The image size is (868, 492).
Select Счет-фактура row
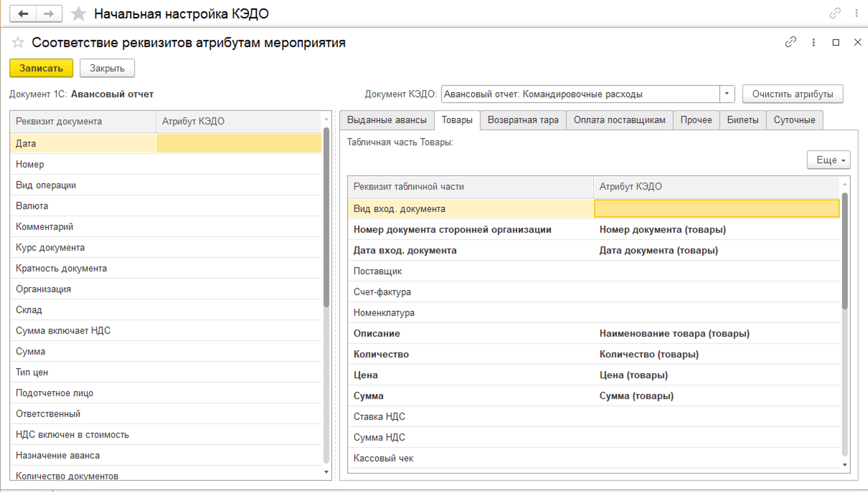594,292
